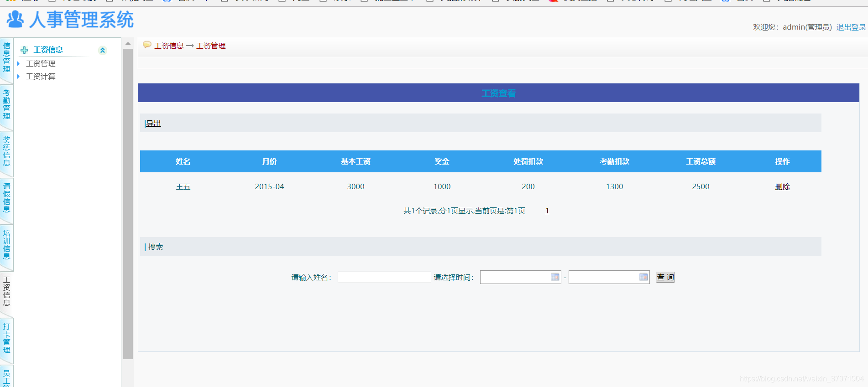Focus the start date input field

(520, 277)
